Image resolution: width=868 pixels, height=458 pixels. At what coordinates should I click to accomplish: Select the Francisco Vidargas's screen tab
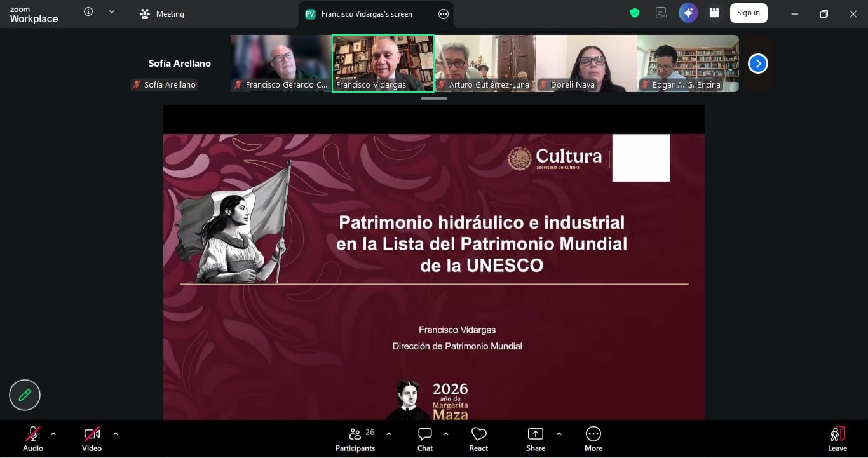click(366, 14)
